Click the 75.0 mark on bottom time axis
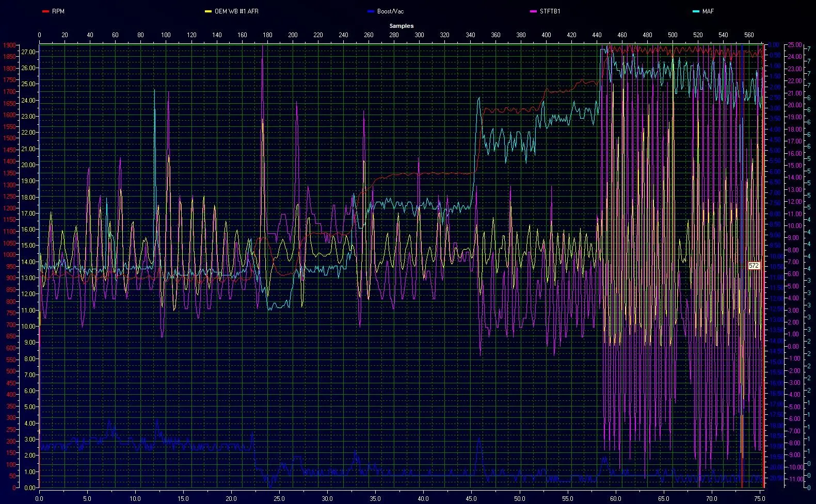Image resolution: width=816 pixels, height=504 pixels. click(759, 499)
